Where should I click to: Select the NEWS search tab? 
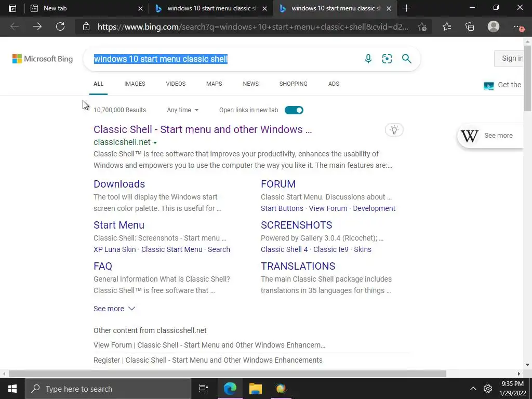tap(251, 84)
